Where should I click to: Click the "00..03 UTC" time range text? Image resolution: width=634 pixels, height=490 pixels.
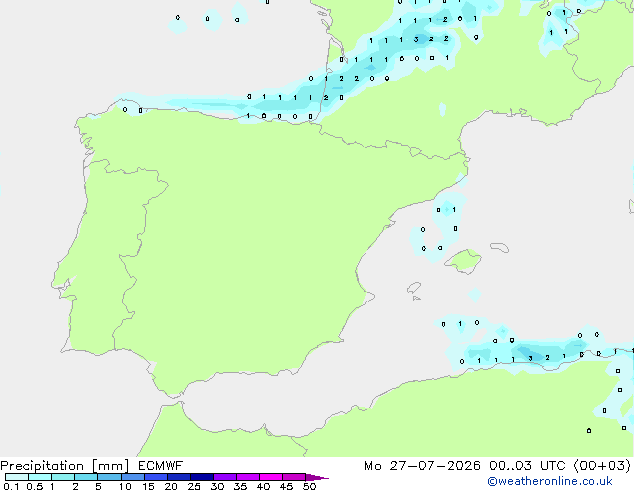tap(527, 466)
